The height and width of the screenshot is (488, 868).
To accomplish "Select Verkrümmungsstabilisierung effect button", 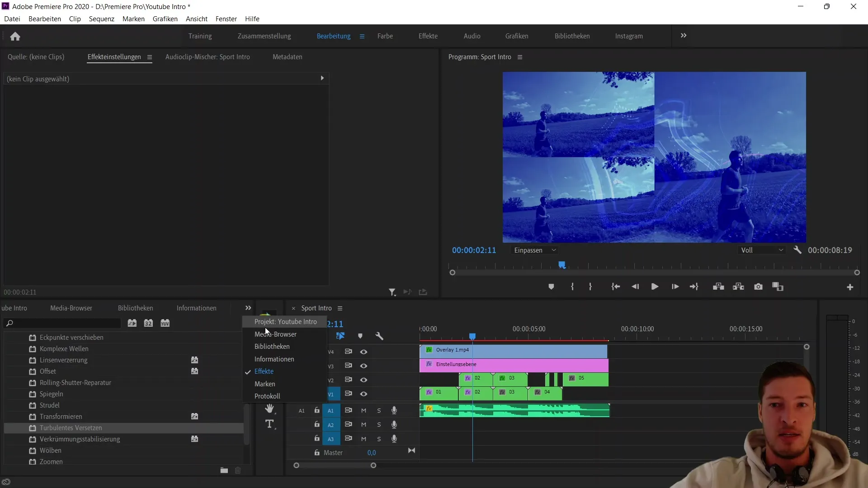I will [80, 439].
